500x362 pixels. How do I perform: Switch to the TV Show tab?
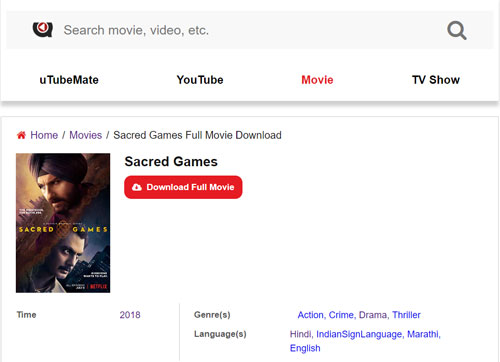tap(436, 80)
